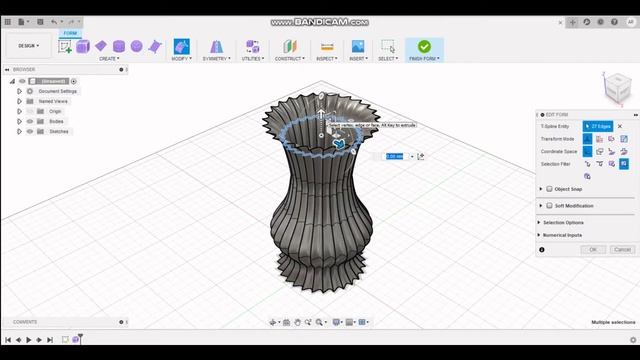
Task: Switch to the Form tab
Action: pyautogui.click(x=70, y=33)
